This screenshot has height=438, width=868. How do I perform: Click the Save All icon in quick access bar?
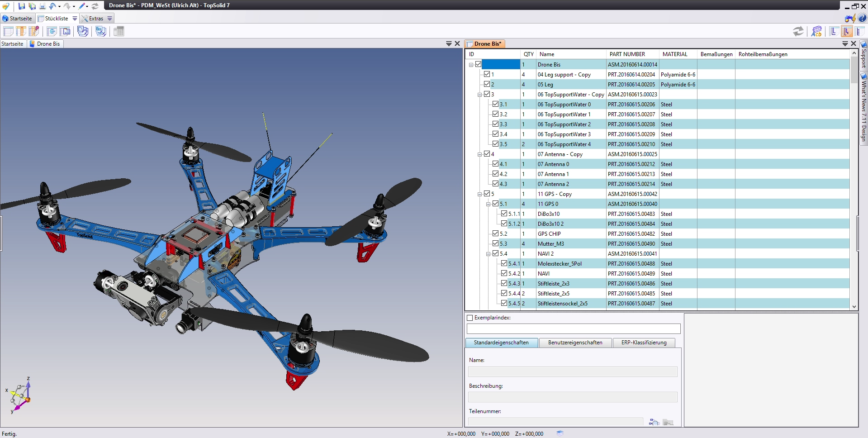[32, 6]
